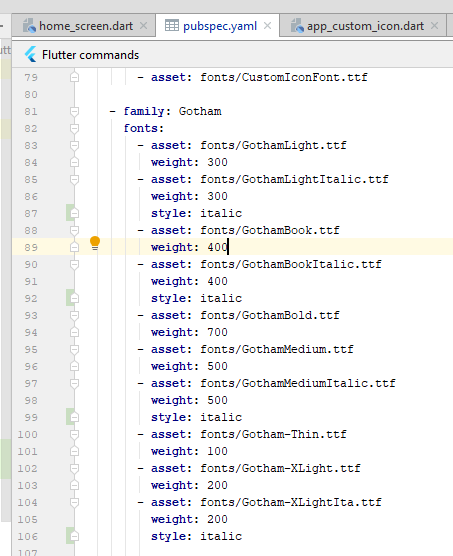
Task: Toggle the fold end marker on line 87
Action: click(74, 213)
